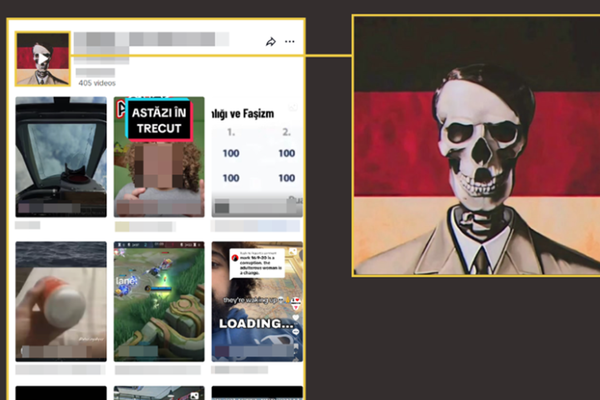The width and height of the screenshot is (600, 400).
Task: Click the '405 videos' count label
Action: pyautogui.click(x=98, y=83)
